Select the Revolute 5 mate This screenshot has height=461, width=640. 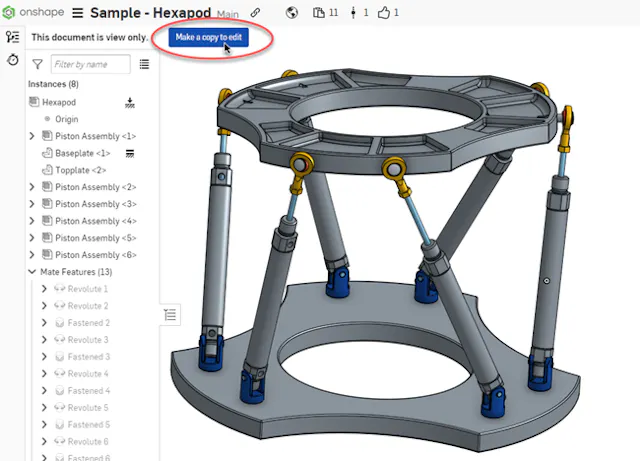pyautogui.click(x=88, y=408)
